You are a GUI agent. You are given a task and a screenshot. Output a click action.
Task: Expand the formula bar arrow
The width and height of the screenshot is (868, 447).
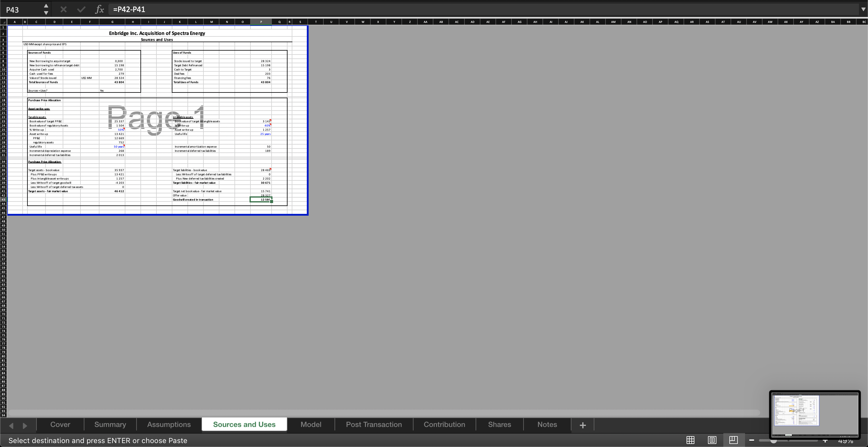click(863, 9)
